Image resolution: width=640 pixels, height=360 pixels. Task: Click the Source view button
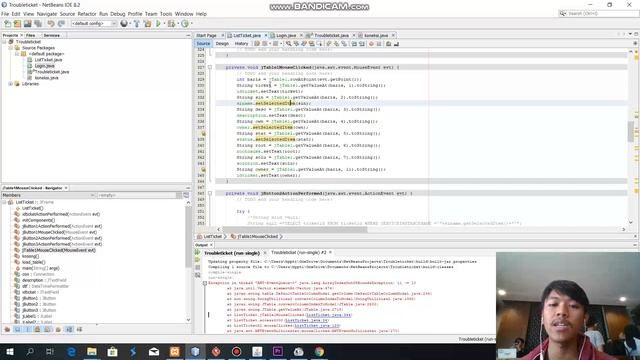tap(203, 44)
